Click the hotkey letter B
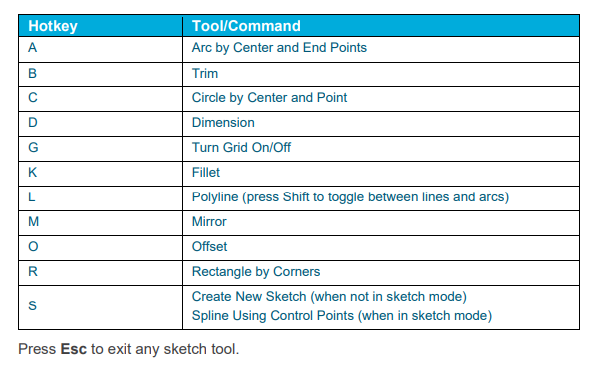Viewport: 603px width, 373px height. [33, 73]
